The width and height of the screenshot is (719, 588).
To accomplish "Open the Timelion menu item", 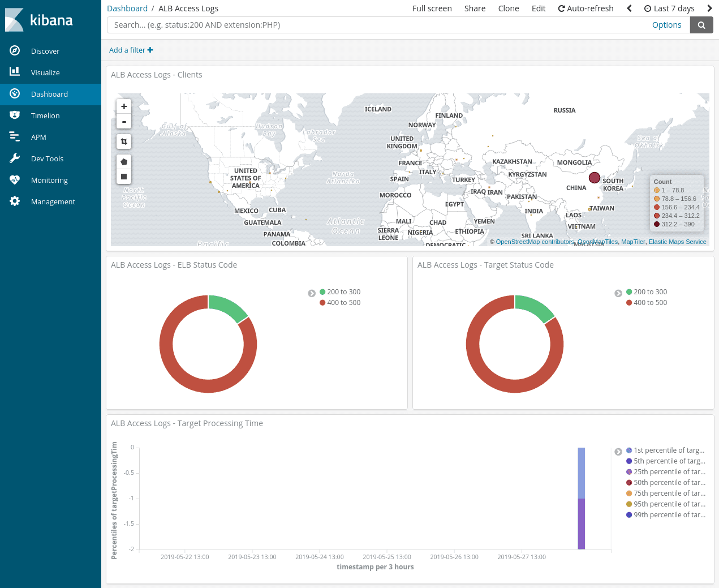I will [x=50, y=115].
